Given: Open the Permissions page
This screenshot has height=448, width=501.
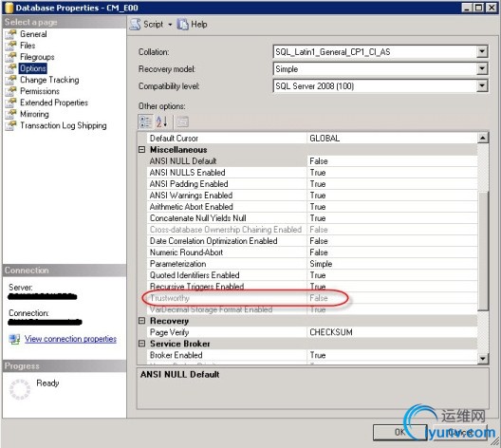Looking at the screenshot, I should click(x=40, y=91).
